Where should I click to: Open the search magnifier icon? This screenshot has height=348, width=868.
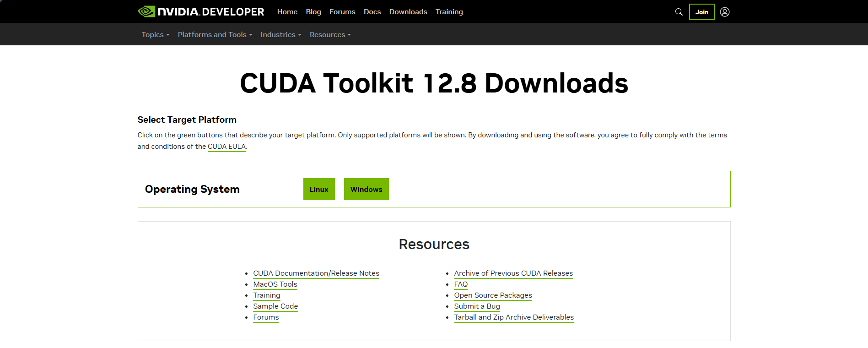[x=679, y=12]
